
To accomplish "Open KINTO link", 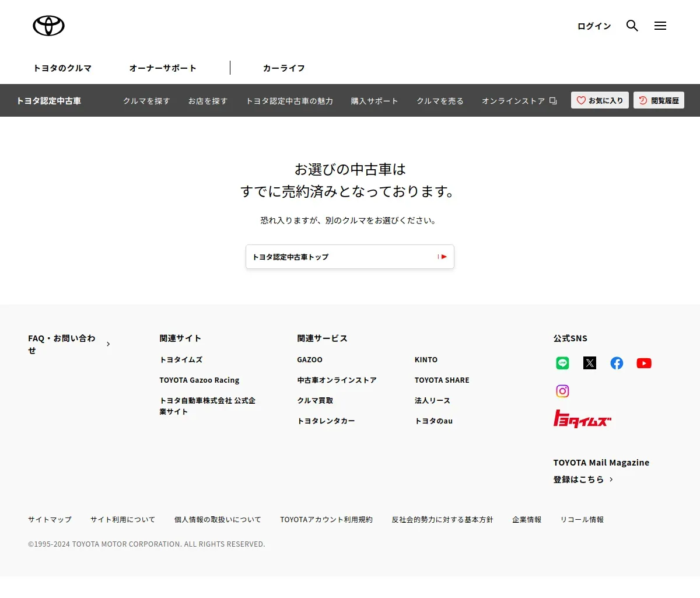I will point(426,360).
